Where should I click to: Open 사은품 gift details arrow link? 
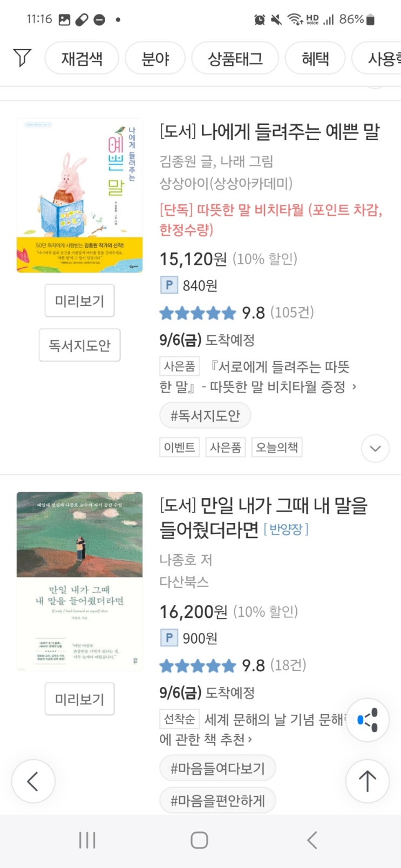(354, 387)
